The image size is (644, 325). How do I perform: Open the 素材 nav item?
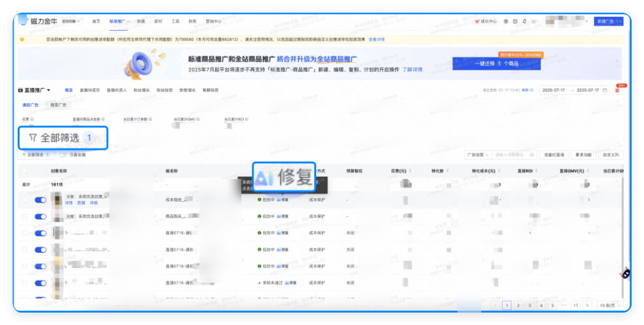pyautogui.click(x=158, y=21)
